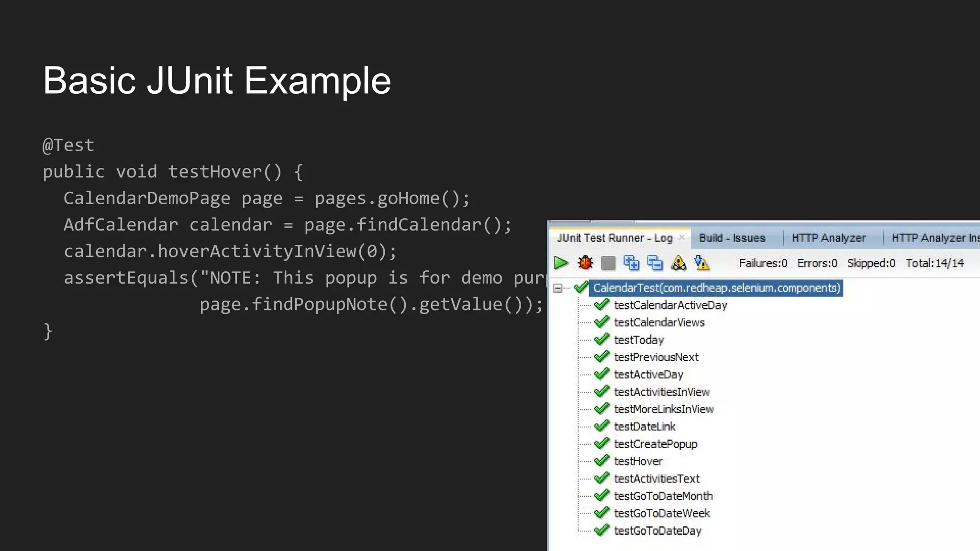Click the warning icon with blue arrow
Viewport: 980px width, 551px height.
pos(702,263)
